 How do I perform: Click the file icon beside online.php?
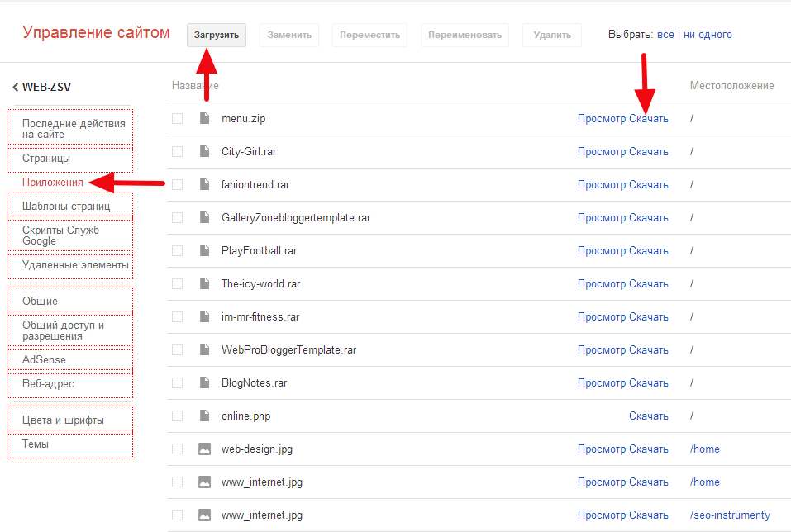pyautogui.click(x=204, y=416)
